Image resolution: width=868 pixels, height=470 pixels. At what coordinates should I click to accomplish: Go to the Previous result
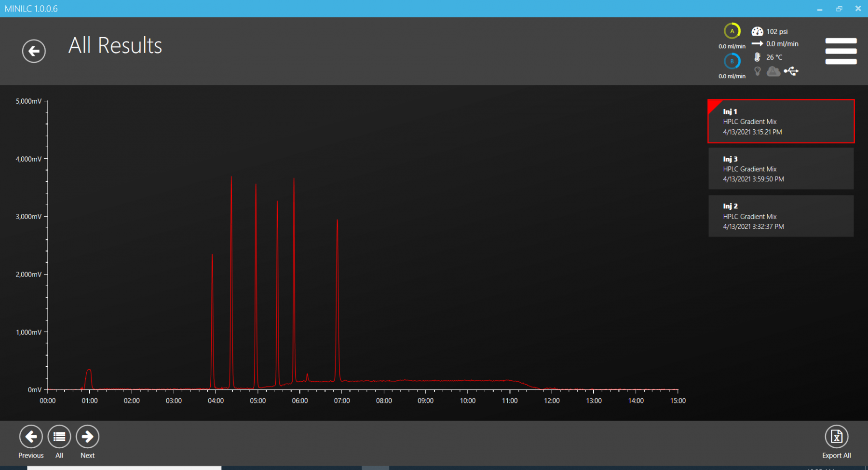[31, 437]
